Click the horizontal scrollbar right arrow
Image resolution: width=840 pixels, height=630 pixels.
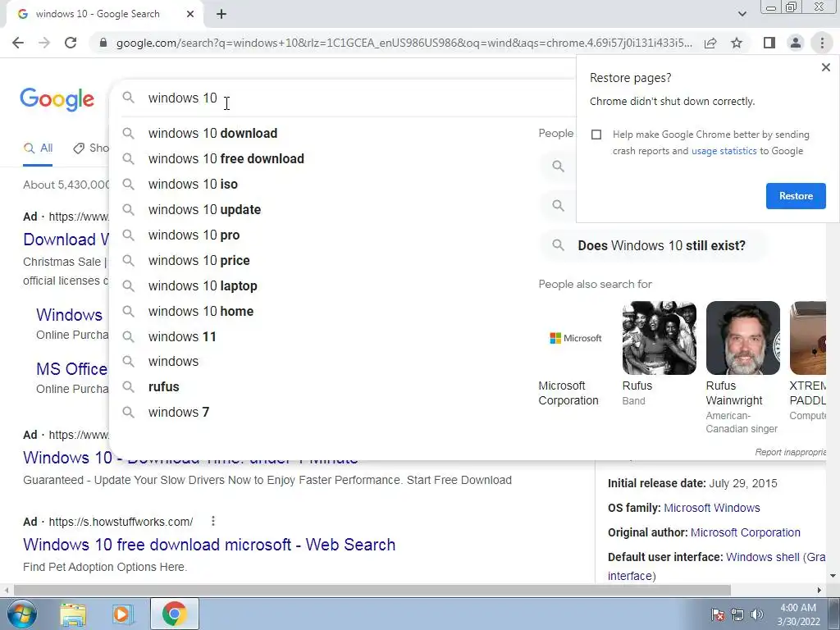[x=819, y=590]
